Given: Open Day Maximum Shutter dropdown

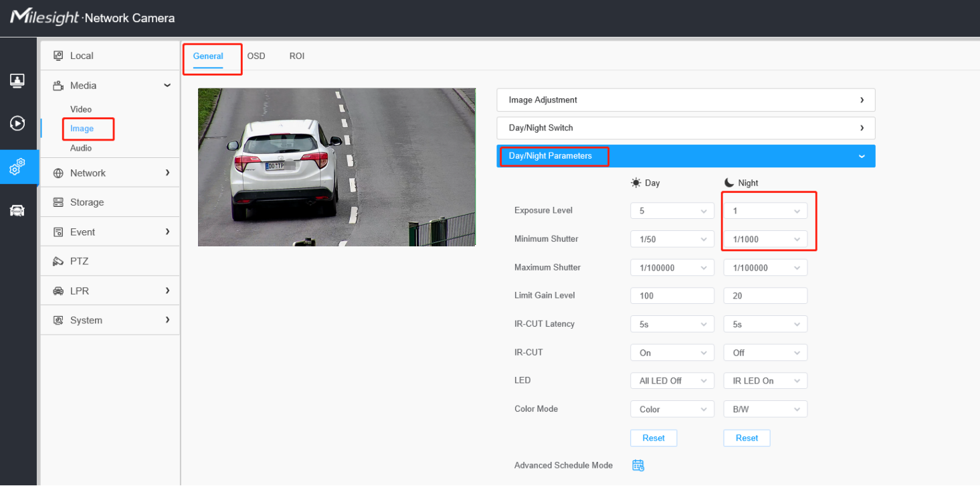Looking at the screenshot, I should coord(672,268).
